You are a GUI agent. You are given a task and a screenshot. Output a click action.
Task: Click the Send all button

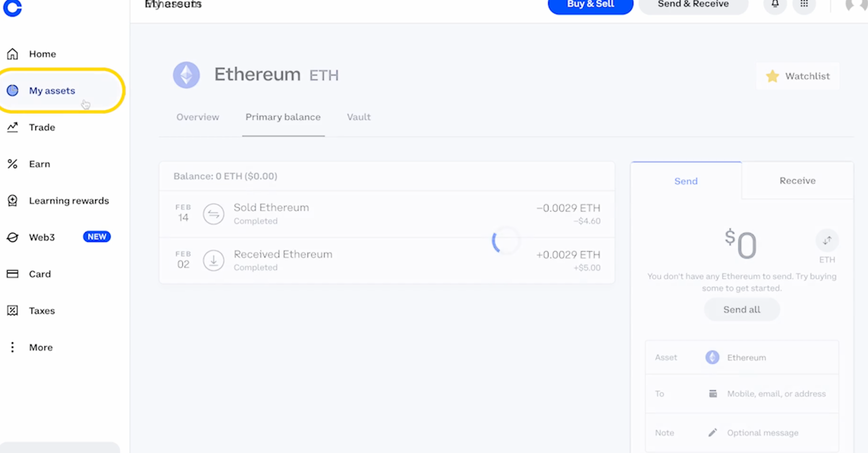point(742,309)
